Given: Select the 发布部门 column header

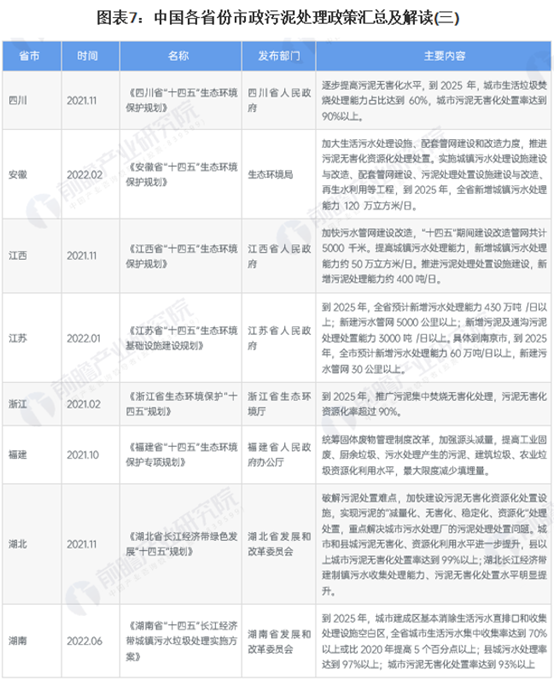Looking at the screenshot, I should coord(279,56).
